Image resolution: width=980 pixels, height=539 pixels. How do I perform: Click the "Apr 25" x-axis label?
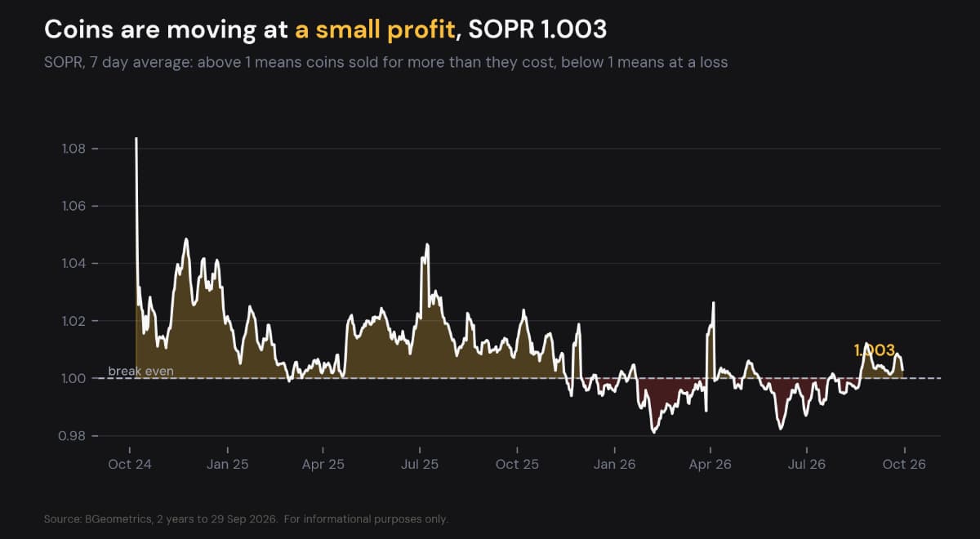click(323, 465)
